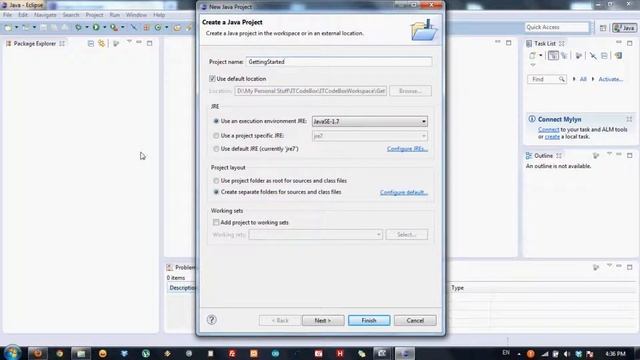Click the Focus on Workweek icon in Task List
640x360 pixels.
pyautogui.click(x=578, y=56)
